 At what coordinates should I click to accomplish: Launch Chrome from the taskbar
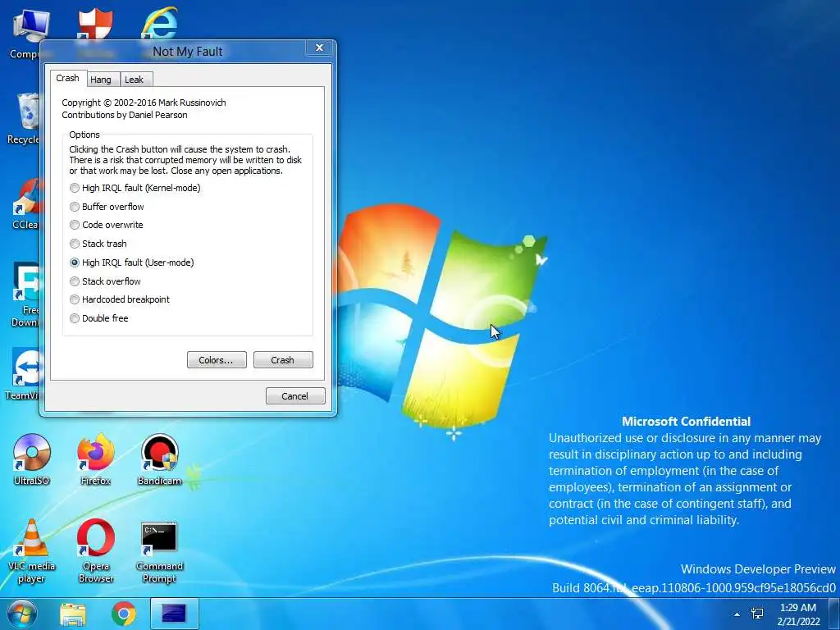124,614
